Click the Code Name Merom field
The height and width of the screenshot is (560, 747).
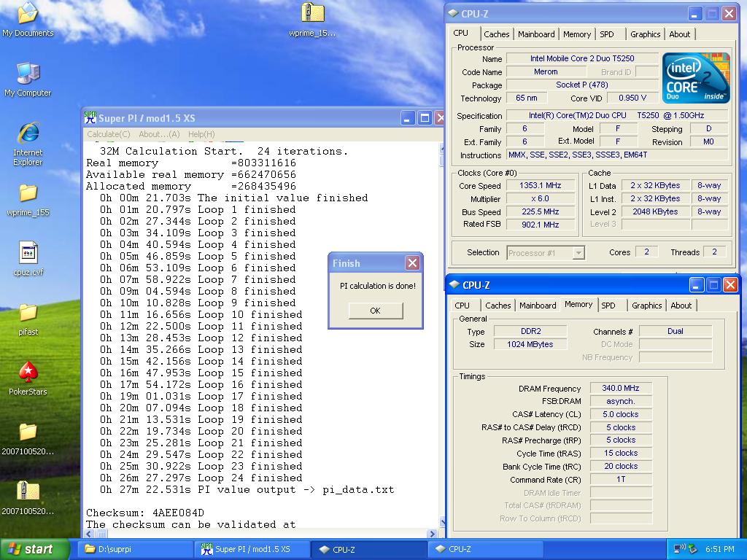tap(546, 72)
